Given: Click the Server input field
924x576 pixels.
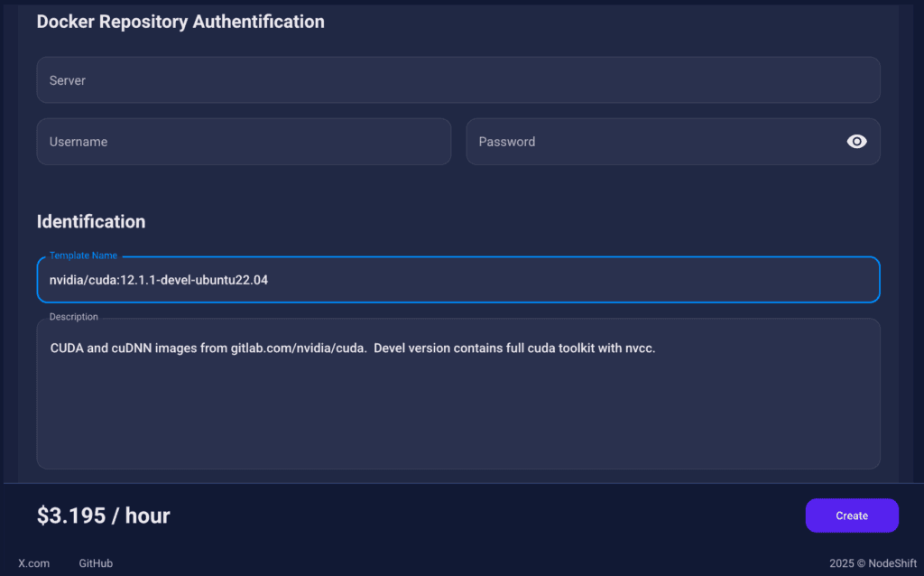Looking at the screenshot, I should coord(457,80).
